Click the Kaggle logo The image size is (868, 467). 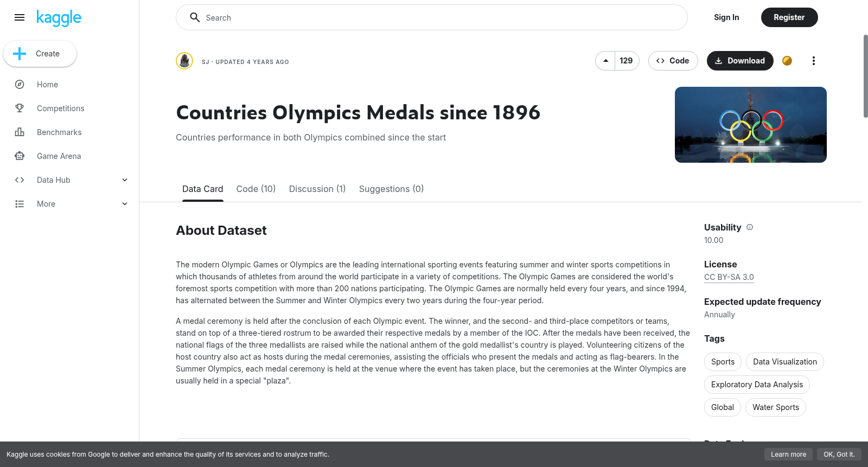tap(59, 18)
